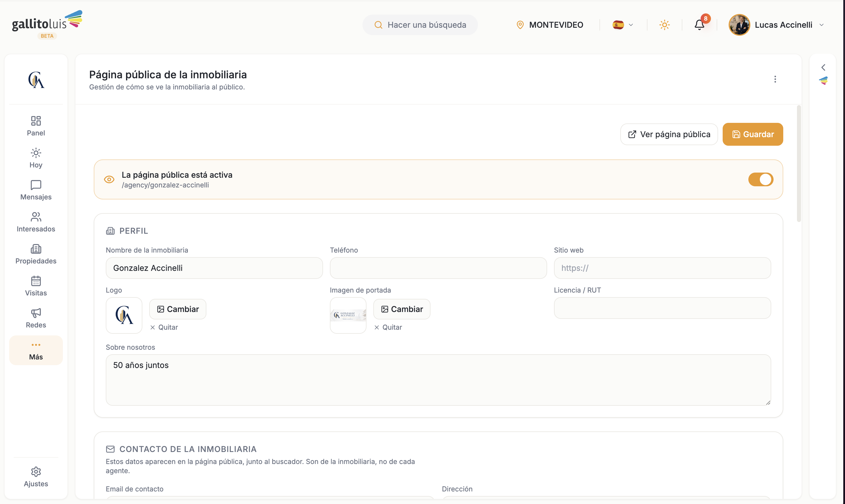Click the cover image thumbnail

click(x=348, y=315)
